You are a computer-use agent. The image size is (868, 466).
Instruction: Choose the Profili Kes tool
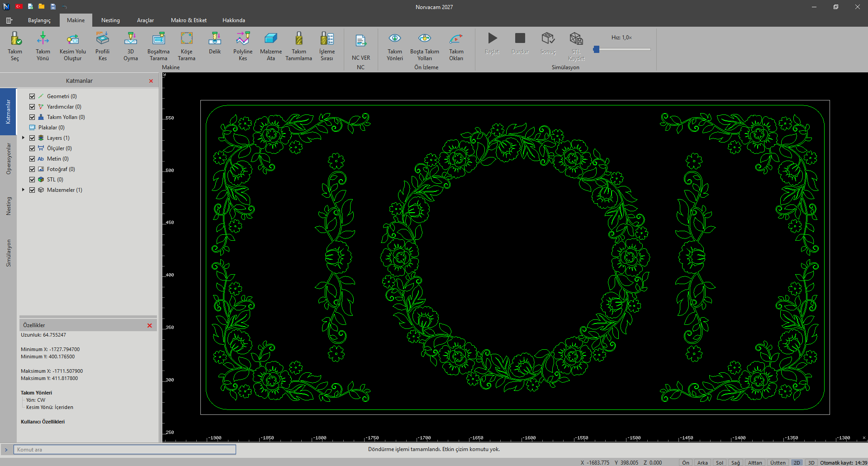click(103, 46)
